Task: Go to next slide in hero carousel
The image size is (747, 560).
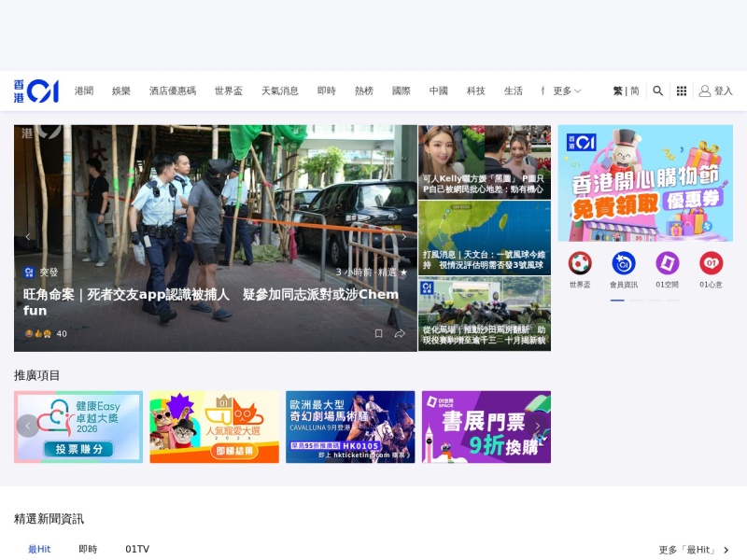Action: point(404,237)
